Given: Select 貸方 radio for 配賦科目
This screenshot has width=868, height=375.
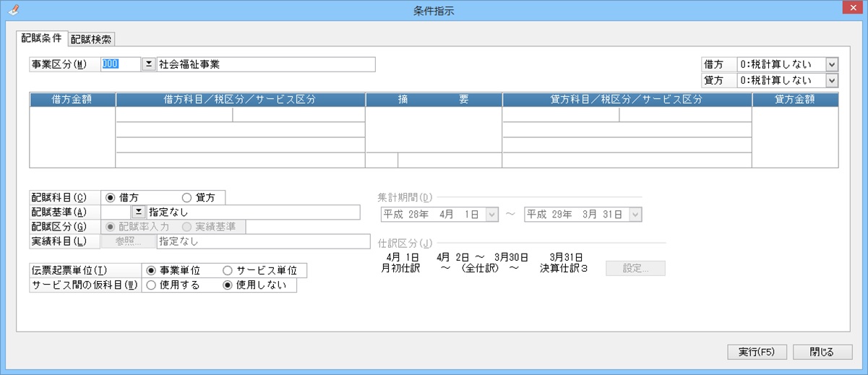Looking at the screenshot, I should (186, 197).
